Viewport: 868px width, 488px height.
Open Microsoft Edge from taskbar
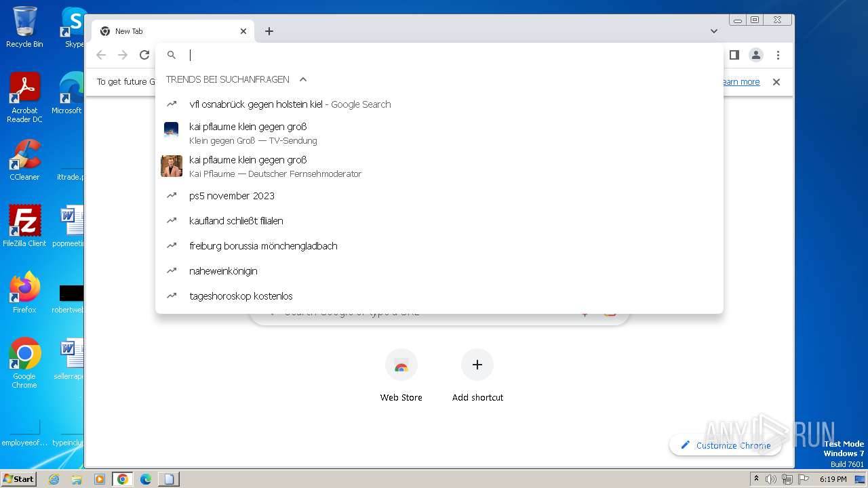(x=146, y=479)
